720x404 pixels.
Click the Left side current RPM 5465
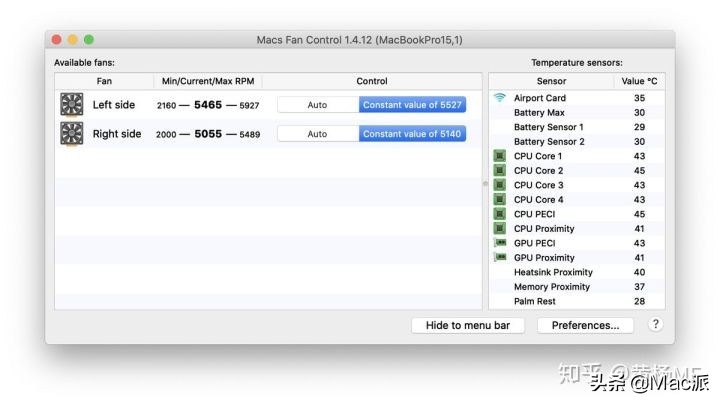tap(208, 105)
